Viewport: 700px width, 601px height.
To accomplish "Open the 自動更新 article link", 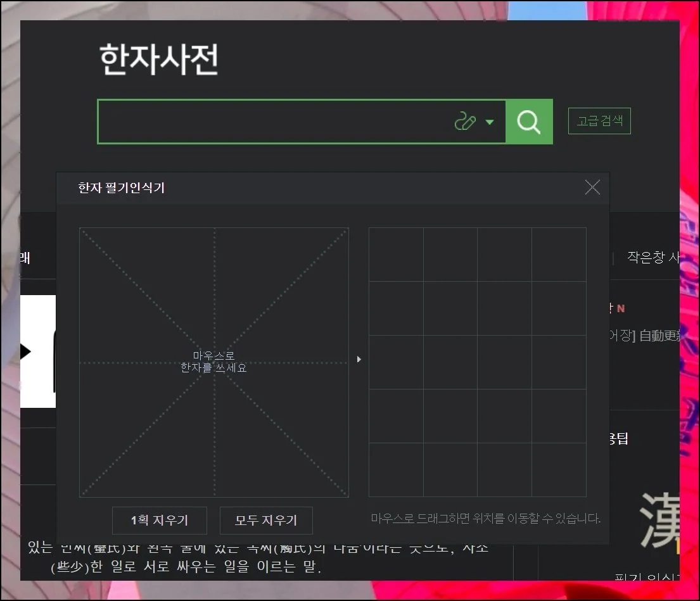I will pos(659,336).
